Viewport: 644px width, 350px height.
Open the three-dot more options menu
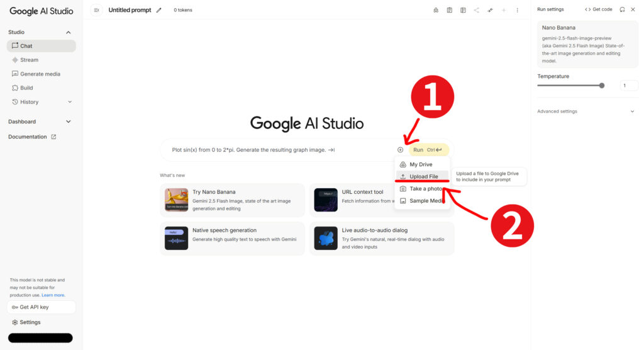tap(517, 10)
